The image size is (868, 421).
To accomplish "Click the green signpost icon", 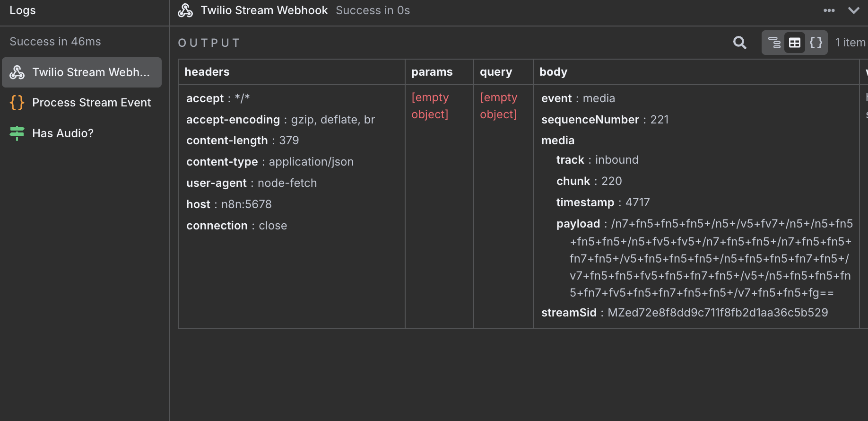I will pos(17,133).
